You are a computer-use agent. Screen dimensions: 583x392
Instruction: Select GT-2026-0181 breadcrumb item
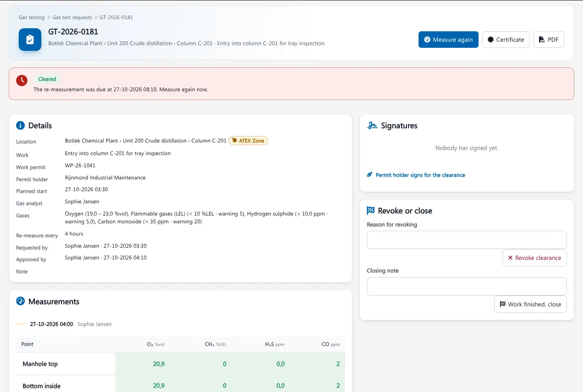(x=116, y=17)
